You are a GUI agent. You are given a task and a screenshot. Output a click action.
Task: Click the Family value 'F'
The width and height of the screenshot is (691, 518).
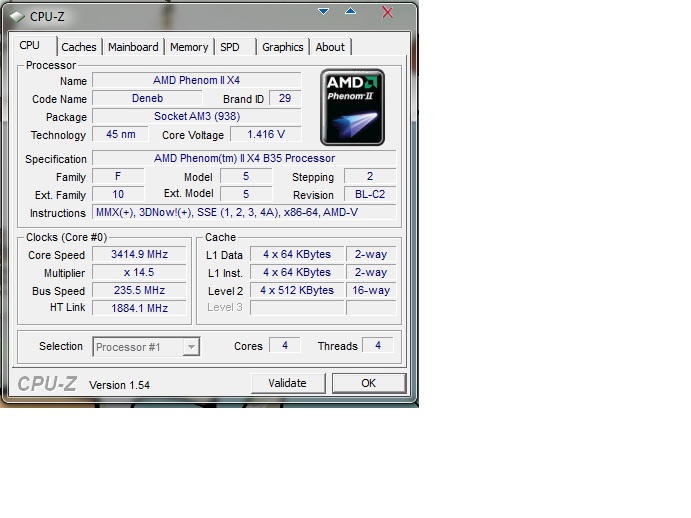(x=118, y=176)
